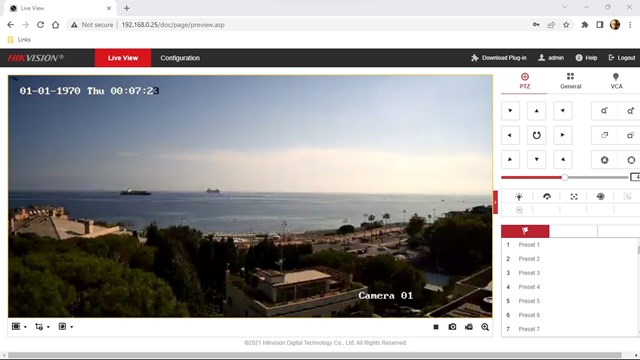Start recording with the video camera icon
Viewport: 640px width, 360px height.
[469, 327]
